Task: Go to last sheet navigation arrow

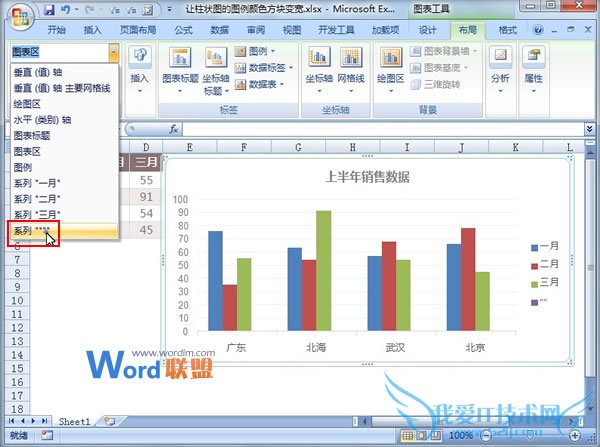Action: tap(44, 421)
